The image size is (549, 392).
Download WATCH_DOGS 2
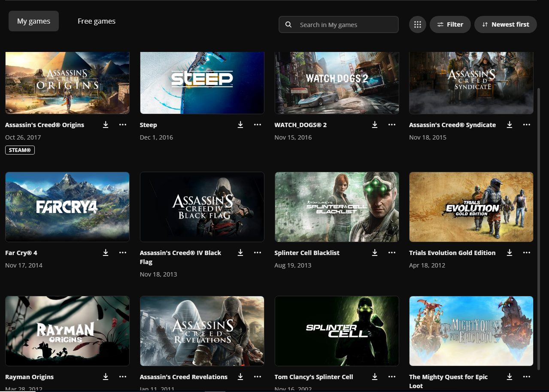click(375, 125)
